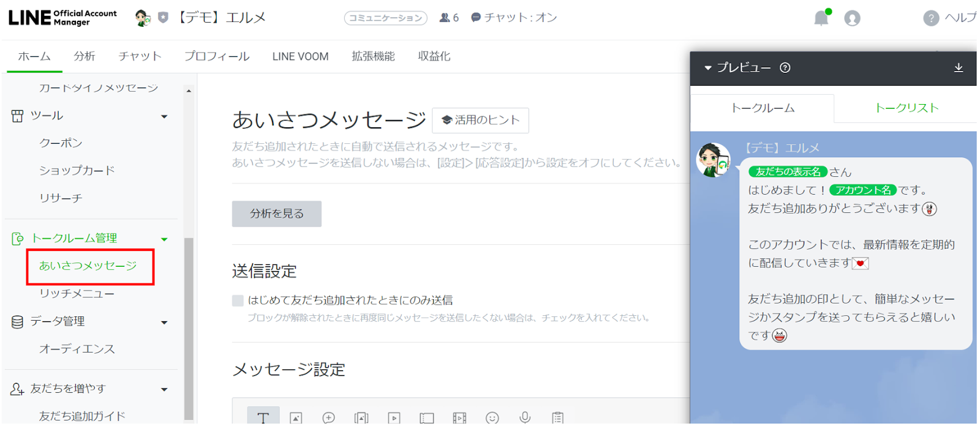Select the video message type icon
980x429 pixels.
pyautogui.click(x=394, y=418)
